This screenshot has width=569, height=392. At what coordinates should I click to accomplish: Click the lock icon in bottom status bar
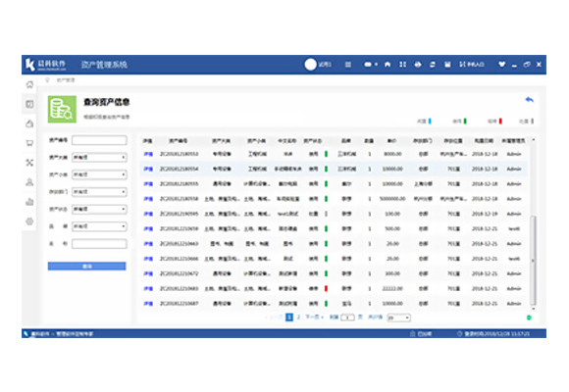(413, 333)
